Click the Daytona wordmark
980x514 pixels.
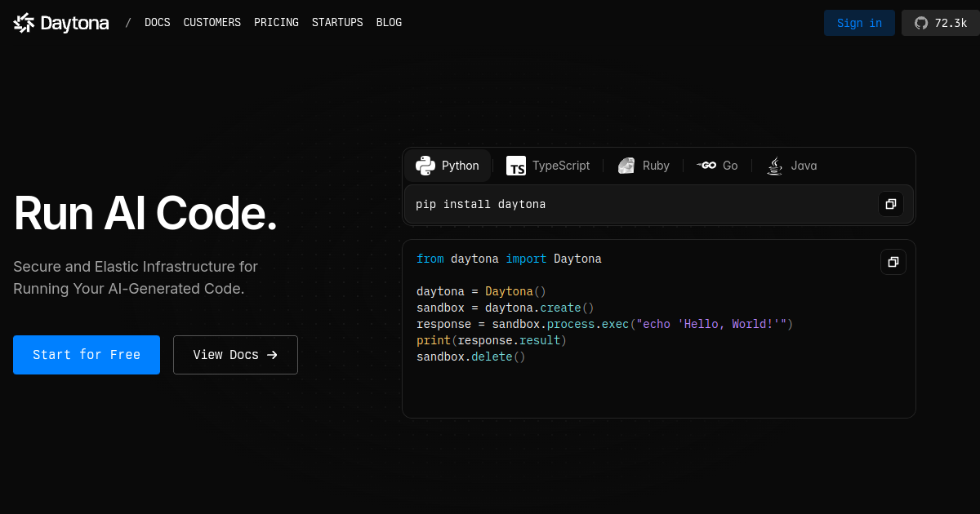point(74,24)
